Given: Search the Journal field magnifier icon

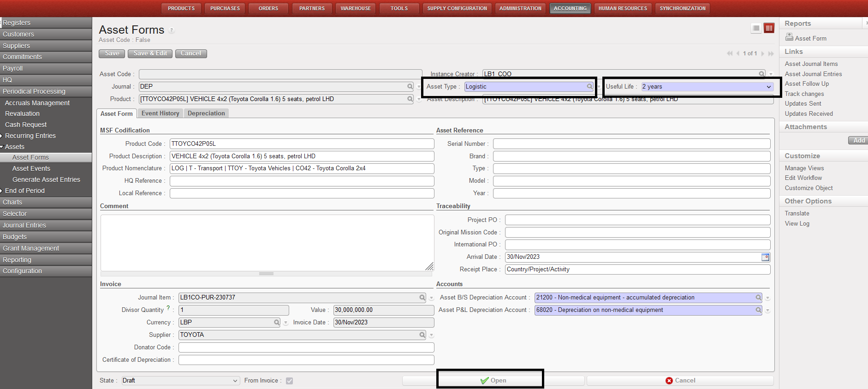Looking at the screenshot, I should 410,86.
